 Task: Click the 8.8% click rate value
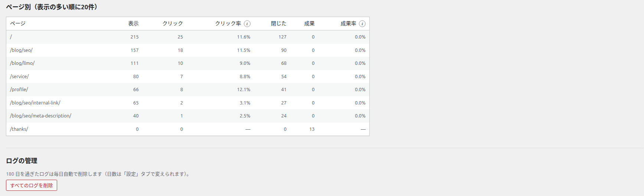pos(245,76)
